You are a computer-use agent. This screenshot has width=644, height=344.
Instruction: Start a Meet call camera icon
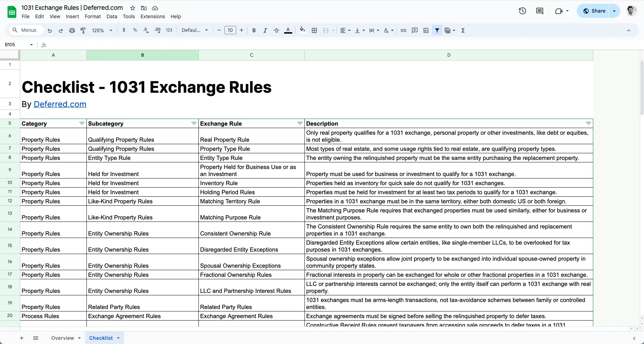[x=559, y=11]
